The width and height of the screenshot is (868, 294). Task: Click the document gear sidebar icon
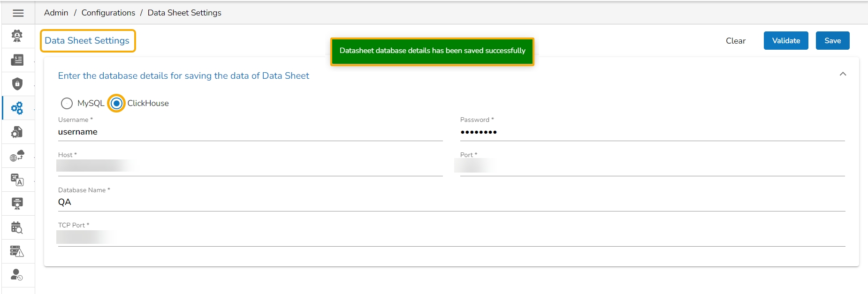(x=17, y=132)
